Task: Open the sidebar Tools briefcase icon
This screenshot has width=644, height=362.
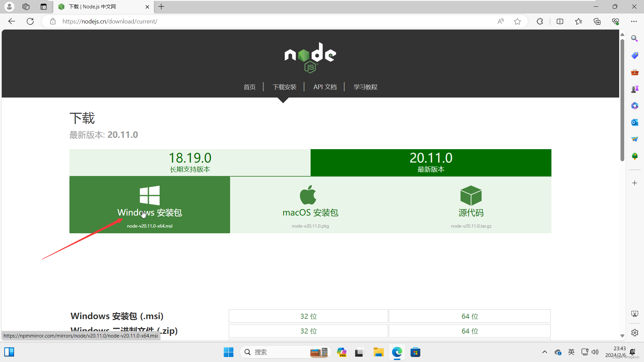Action: [x=635, y=72]
